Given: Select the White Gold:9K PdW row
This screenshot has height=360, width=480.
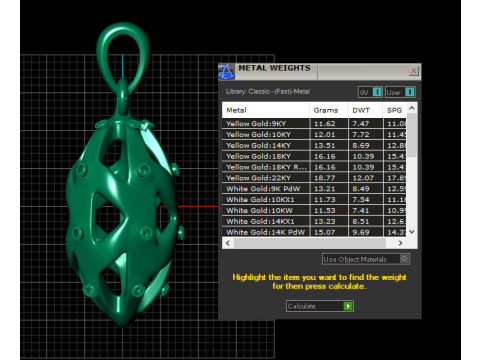Looking at the screenshot, I should click(314, 189).
